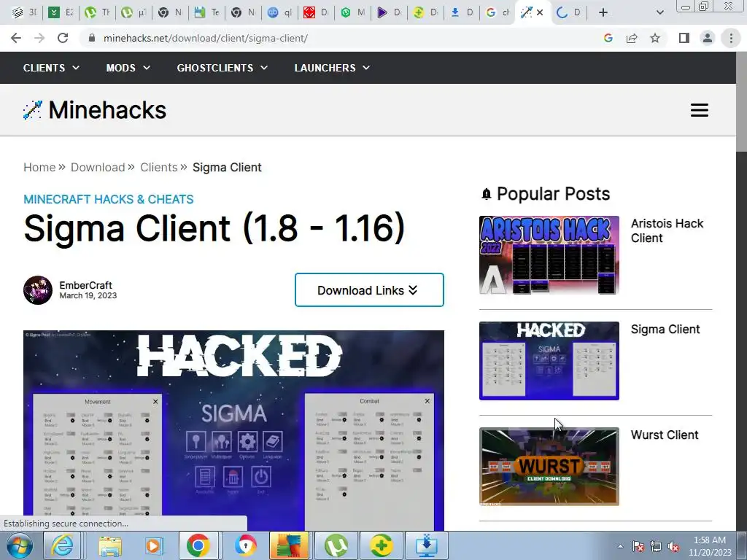
Task: Open Sigma Client popular post link
Action: [665, 329]
